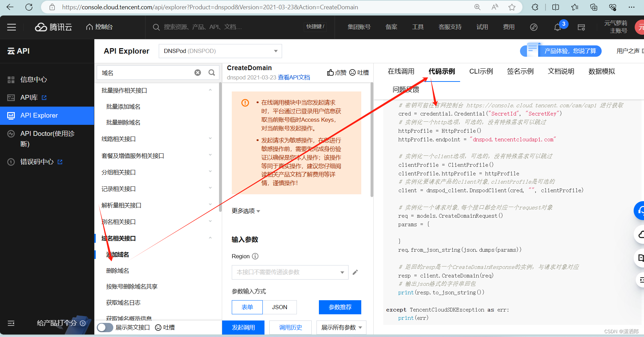Click the middle panel vertical scrollbar

pyautogui.click(x=372, y=140)
